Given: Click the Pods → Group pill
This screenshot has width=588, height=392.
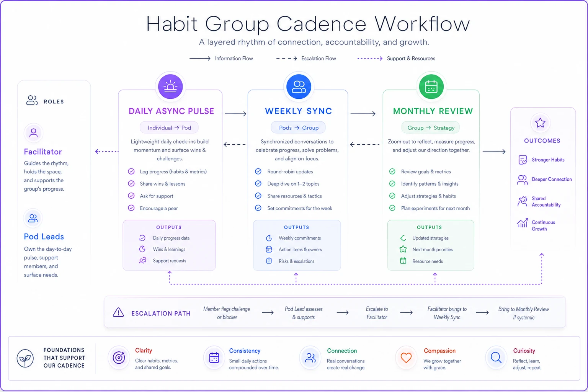Looking at the screenshot, I should pos(298,127).
